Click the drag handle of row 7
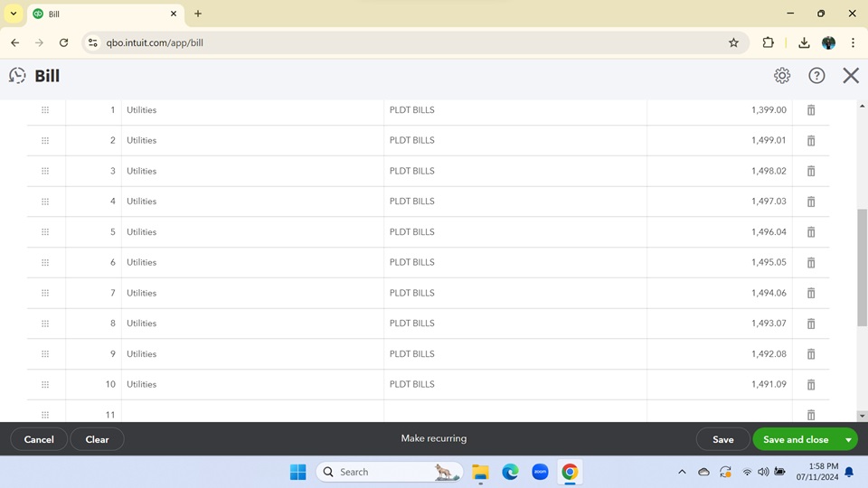868x488 pixels. pos(45,293)
